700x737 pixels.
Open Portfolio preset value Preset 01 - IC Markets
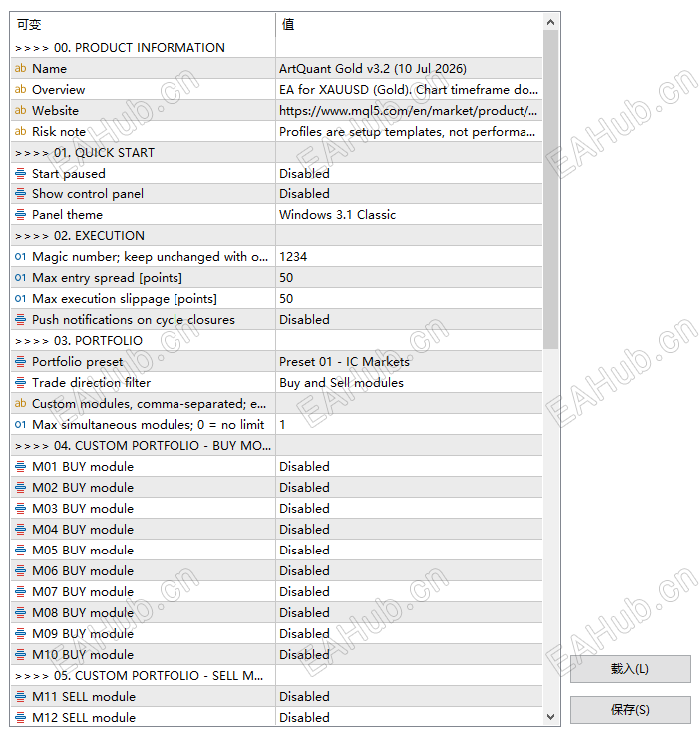(x=409, y=361)
